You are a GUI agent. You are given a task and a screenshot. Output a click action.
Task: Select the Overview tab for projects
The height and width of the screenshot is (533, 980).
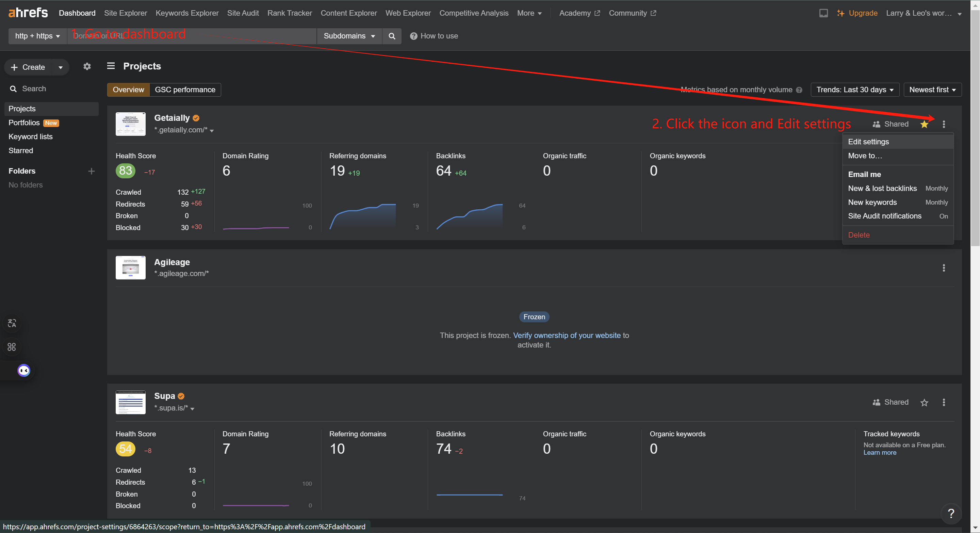(x=128, y=90)
